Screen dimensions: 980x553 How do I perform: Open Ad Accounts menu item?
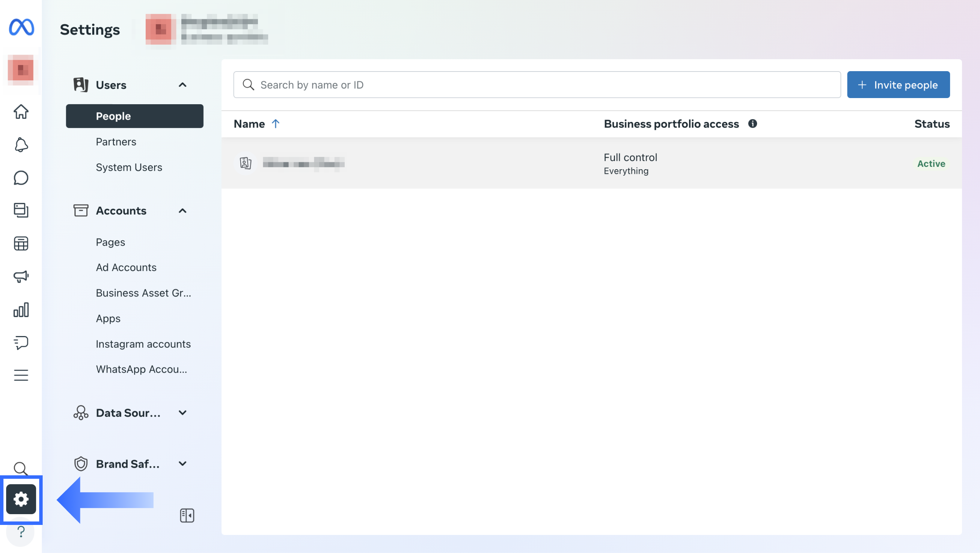pos(126,267)
